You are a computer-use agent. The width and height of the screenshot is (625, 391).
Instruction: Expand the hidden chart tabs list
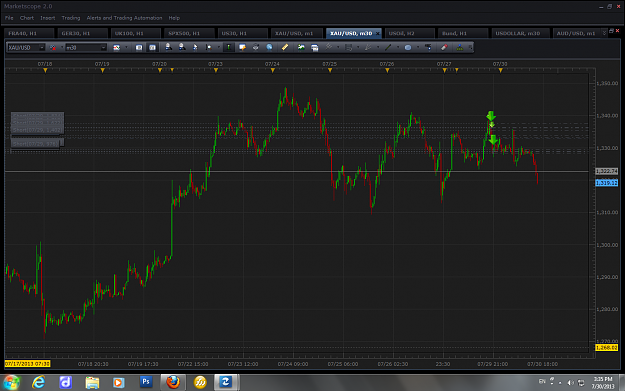click(x=604, y=33)
